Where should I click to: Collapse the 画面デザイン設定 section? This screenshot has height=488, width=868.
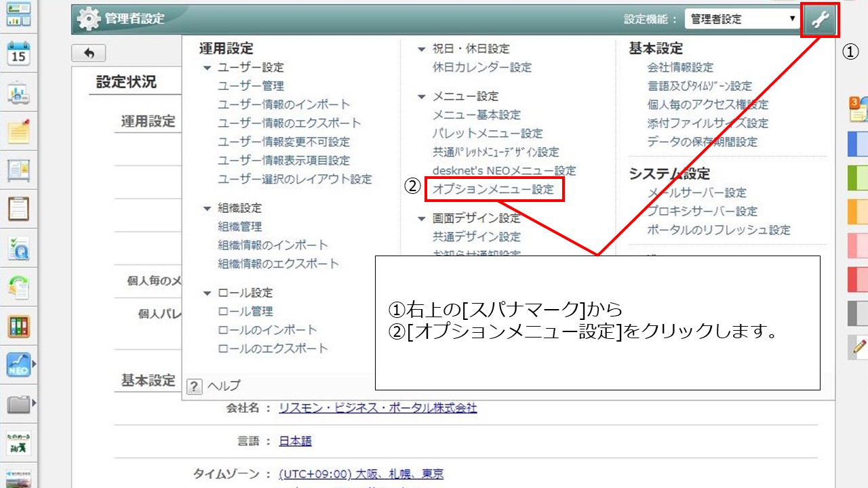pos(422,219)
